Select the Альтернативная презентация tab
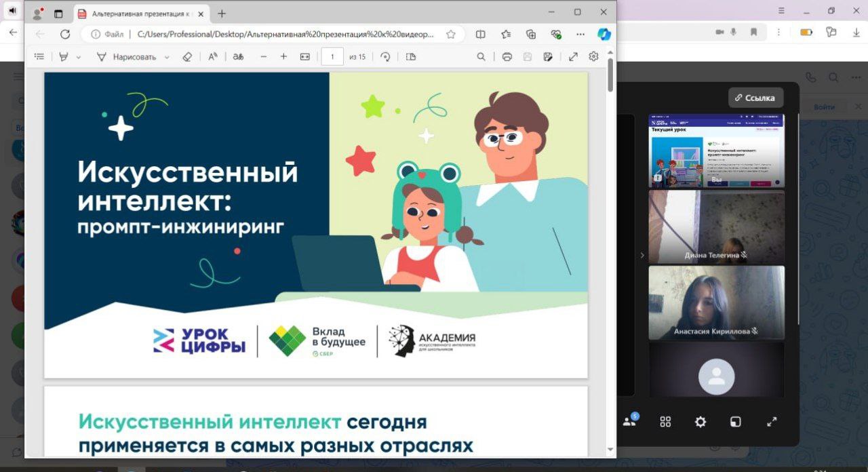868x472 pixels. coord(141,14)
